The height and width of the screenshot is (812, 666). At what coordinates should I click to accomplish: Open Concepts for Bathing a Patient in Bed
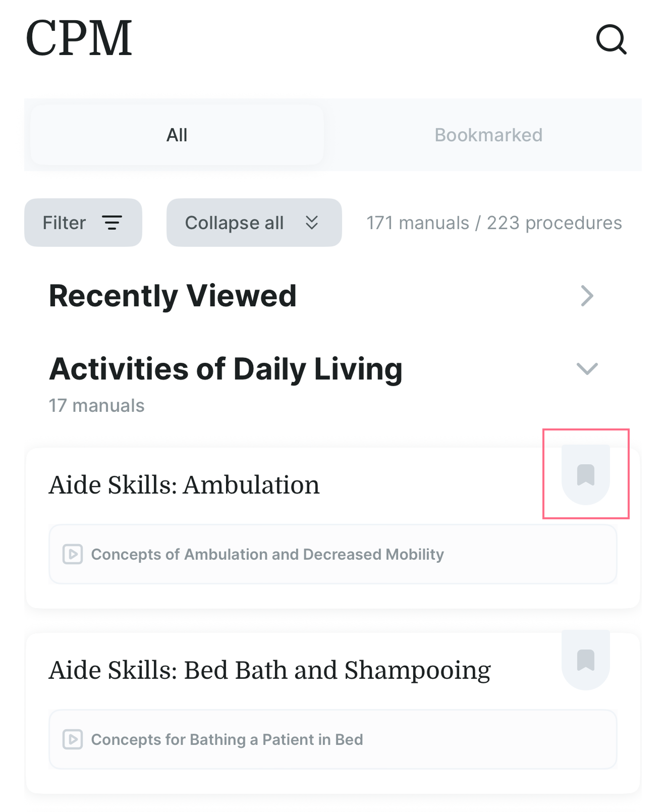coord(227,739)
